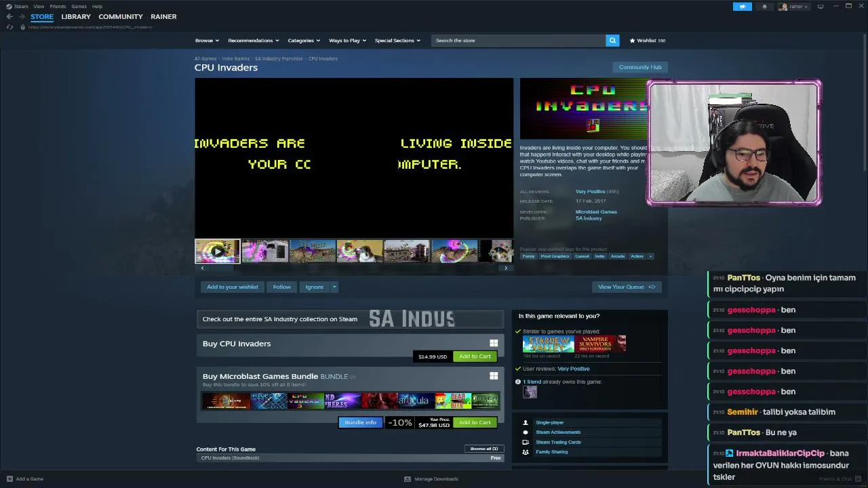
Task: Open View Your Queue
Action: [x=627, y=287]
